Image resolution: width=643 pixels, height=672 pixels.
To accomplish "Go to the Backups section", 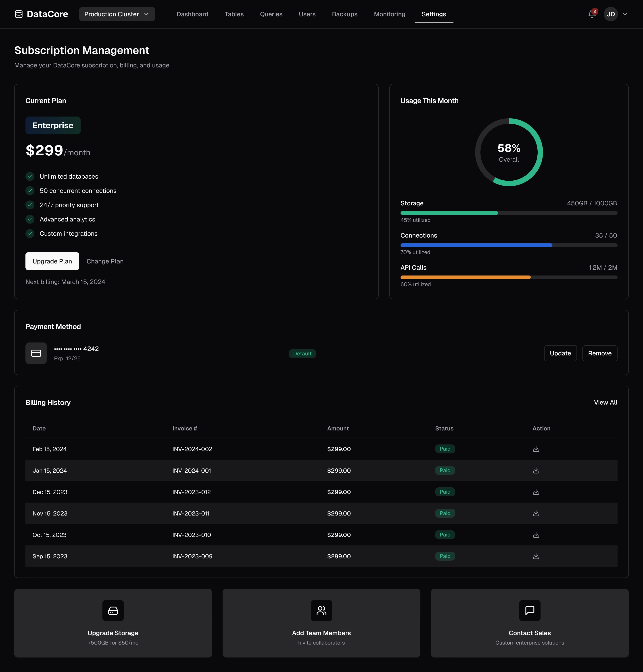I will (344, 14).
